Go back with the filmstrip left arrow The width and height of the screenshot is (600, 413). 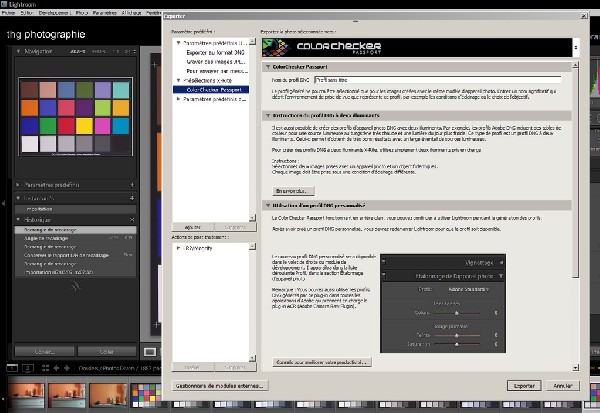click(x=56, y=368)
